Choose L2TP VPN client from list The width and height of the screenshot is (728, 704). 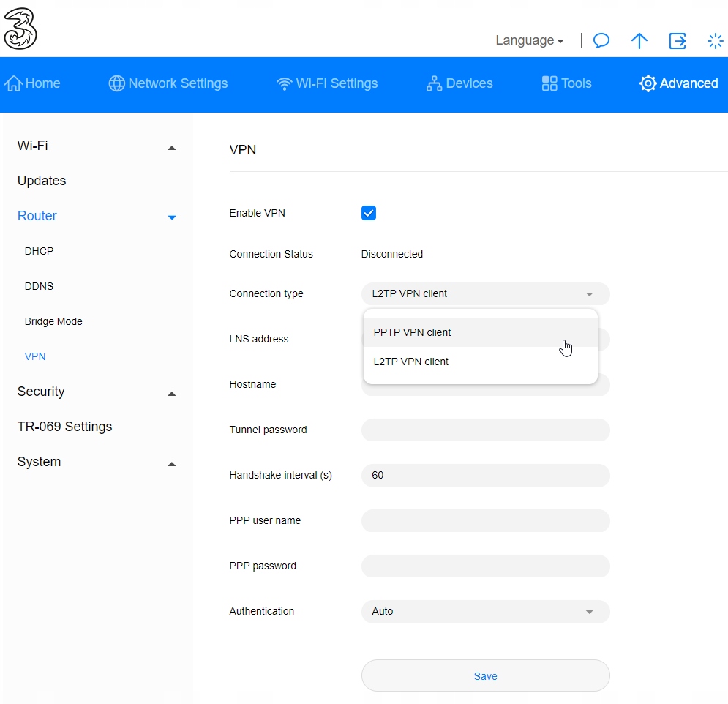pos(410,362)
